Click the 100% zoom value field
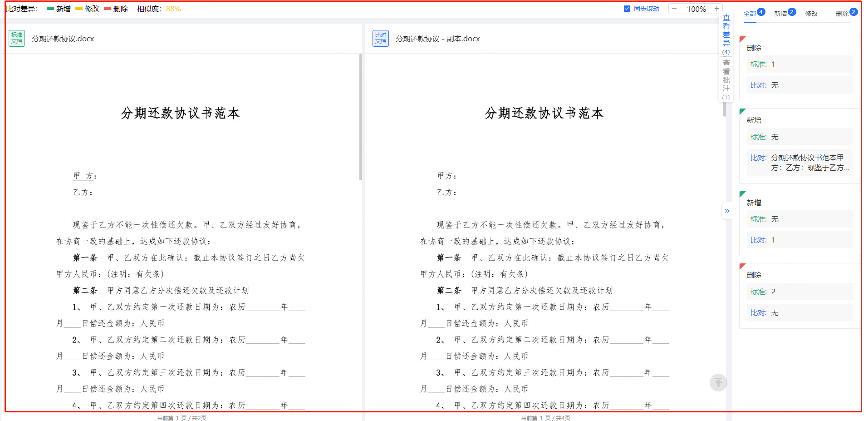This screenshot has width=868, height=421. point(696,9)
